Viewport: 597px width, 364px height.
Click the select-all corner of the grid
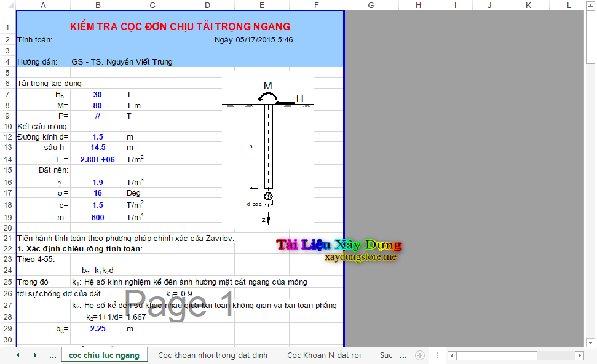tap(7, 6)
